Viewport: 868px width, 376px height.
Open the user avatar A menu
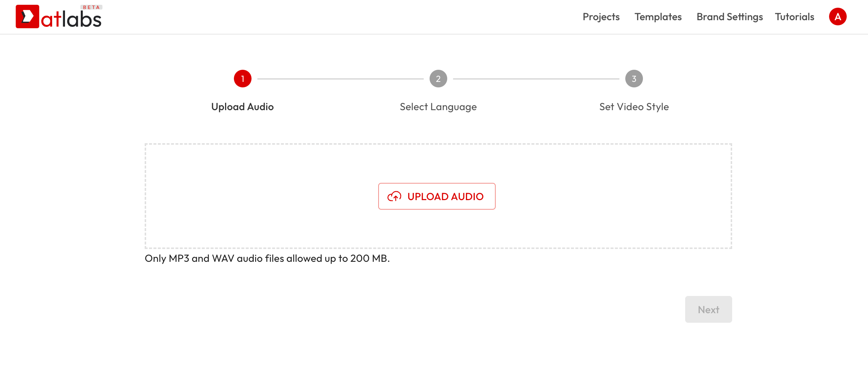[838, 17]
